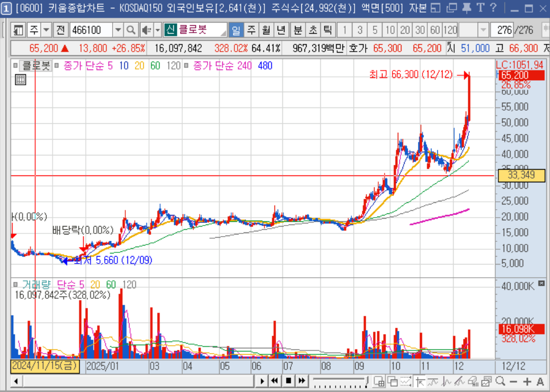Click the multi-chart grid window icon at bottom

pos(379,381)
